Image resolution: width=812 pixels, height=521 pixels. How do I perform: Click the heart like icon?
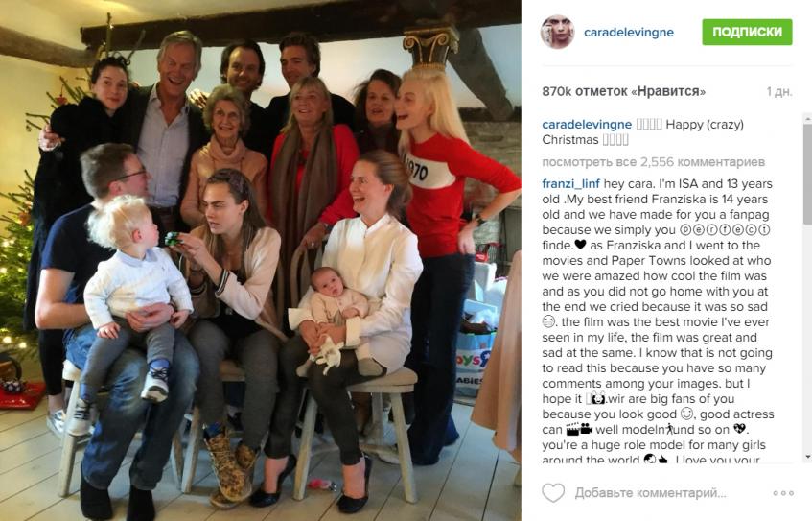point(552,492)
